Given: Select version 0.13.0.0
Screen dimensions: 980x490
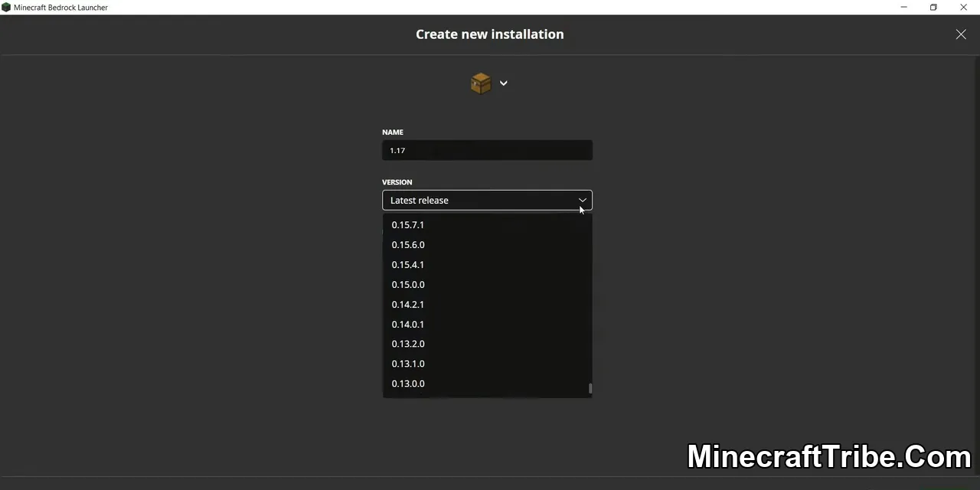Looking at the screenshot, I should 487,384.
